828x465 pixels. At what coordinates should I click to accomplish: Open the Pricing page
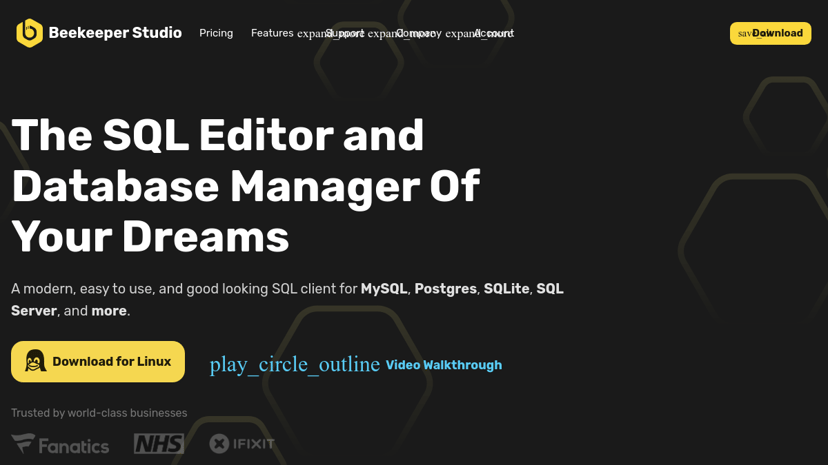pos(216,33)
